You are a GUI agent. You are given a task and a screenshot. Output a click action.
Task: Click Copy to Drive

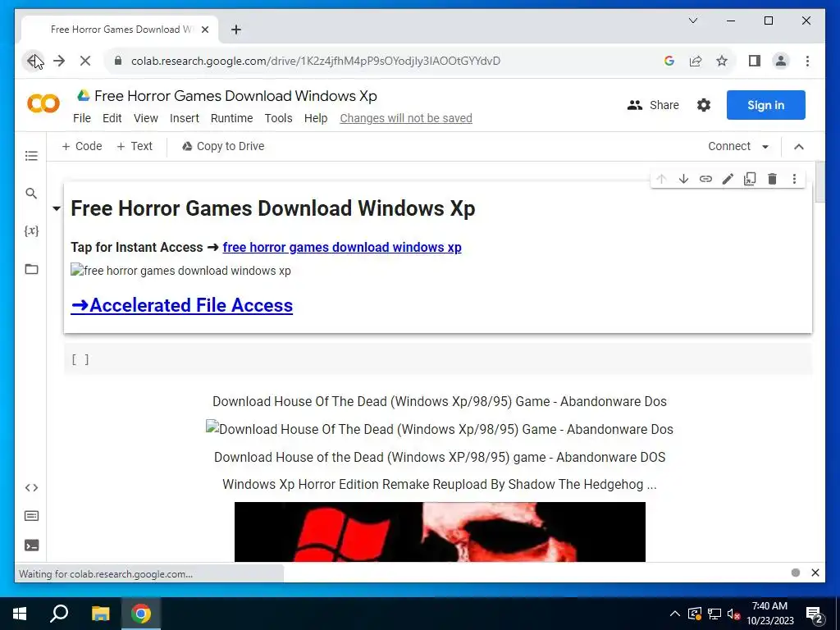[x=223, y=146]
